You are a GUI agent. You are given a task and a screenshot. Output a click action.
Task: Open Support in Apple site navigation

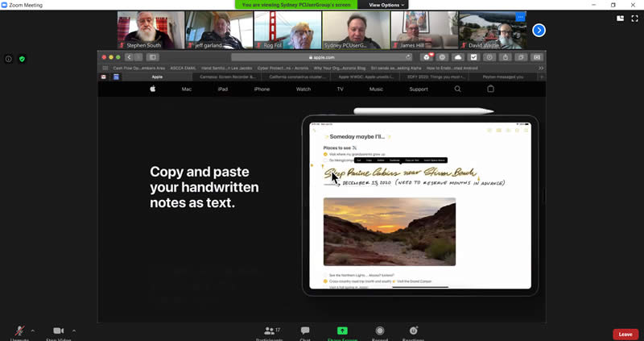point(419,89)
